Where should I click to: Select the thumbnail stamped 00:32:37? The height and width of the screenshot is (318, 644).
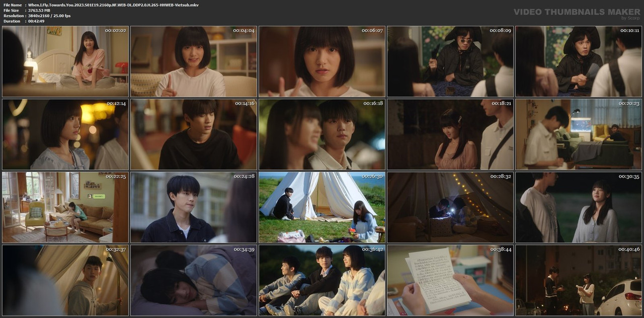coord(65,280)
